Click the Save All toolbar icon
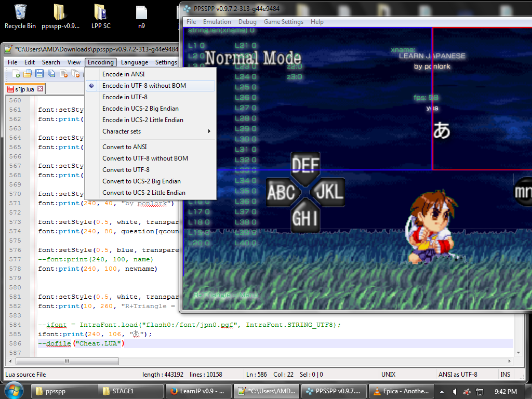Image resolution: width=532 pixels, height=399 pixels. (51, 74)
